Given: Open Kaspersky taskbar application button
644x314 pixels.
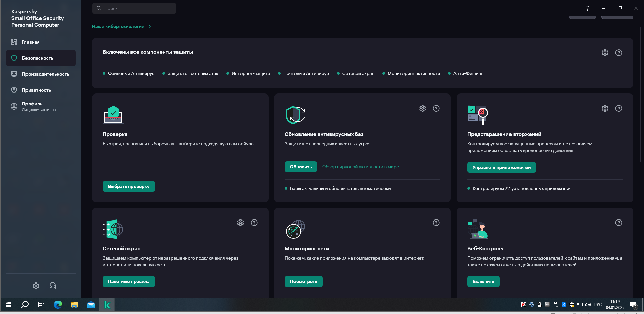Looking at the screenshot, I should pos(107,305).
